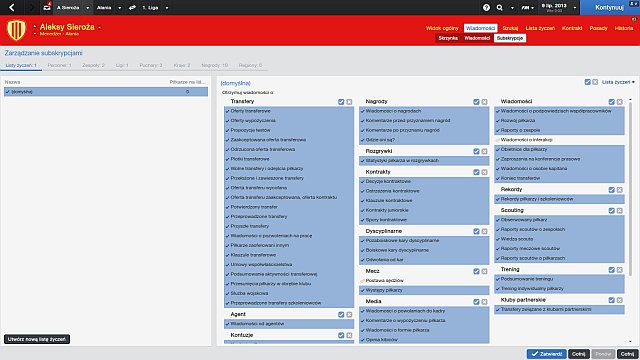Toggle the Oferty transferowe subscription
The width and height of the screenshot is (640, 360).
pos(289,111)
